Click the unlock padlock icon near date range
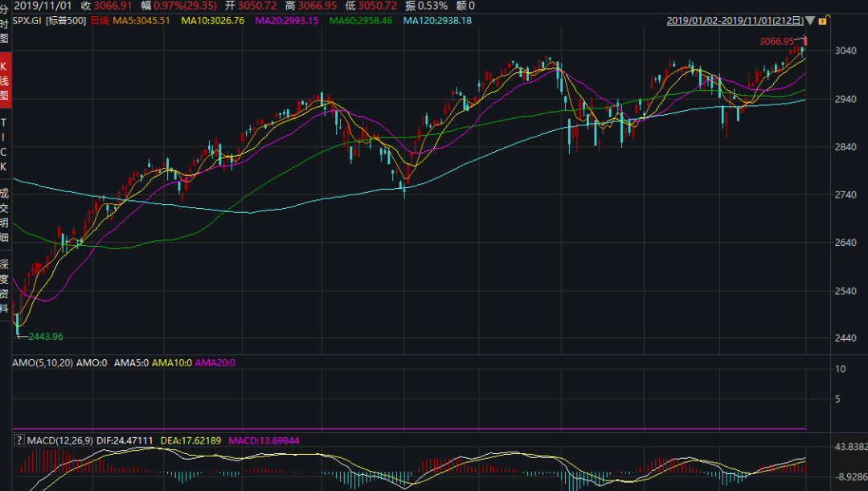 tap(823, 20)
